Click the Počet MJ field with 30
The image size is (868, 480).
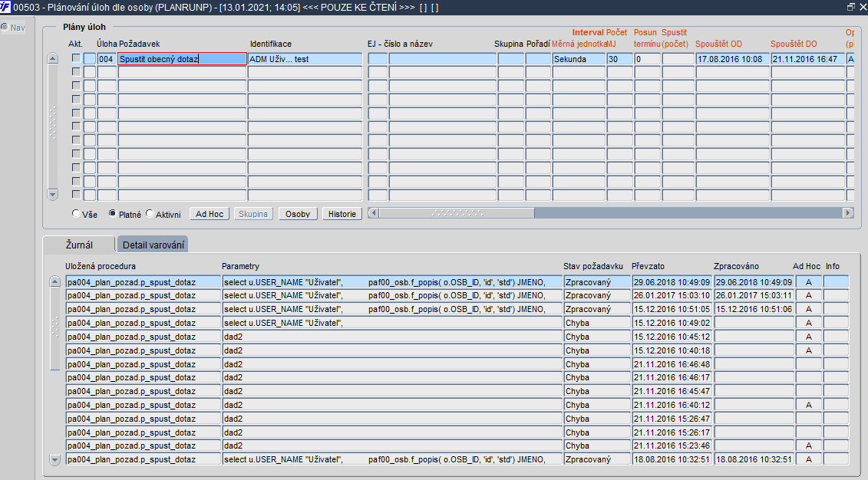coord(619,58)
